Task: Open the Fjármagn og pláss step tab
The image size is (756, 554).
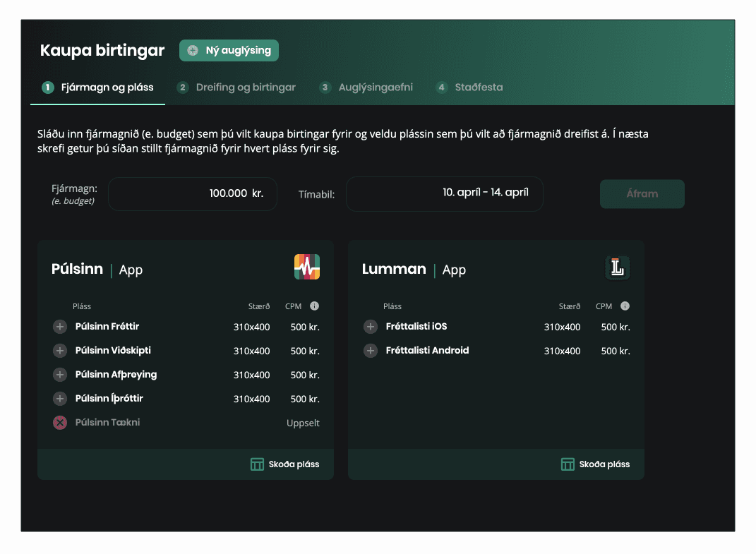Action: [98, 88]
